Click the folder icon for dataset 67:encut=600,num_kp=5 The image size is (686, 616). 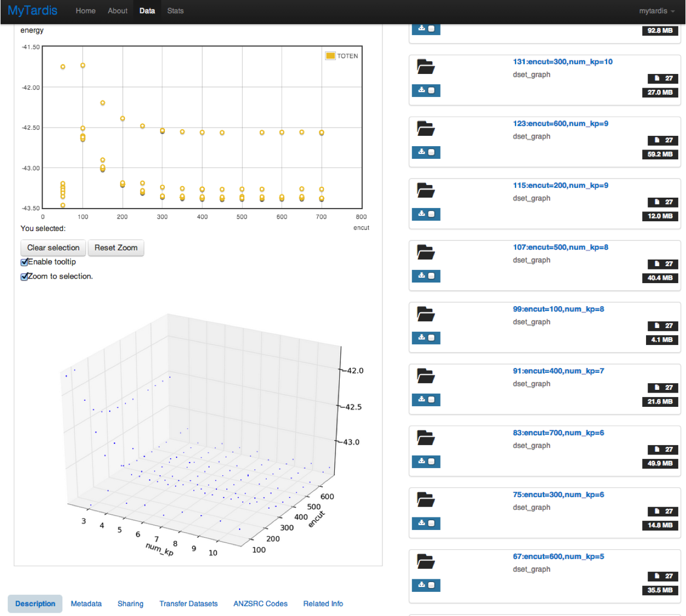click(x=426, y=562)
